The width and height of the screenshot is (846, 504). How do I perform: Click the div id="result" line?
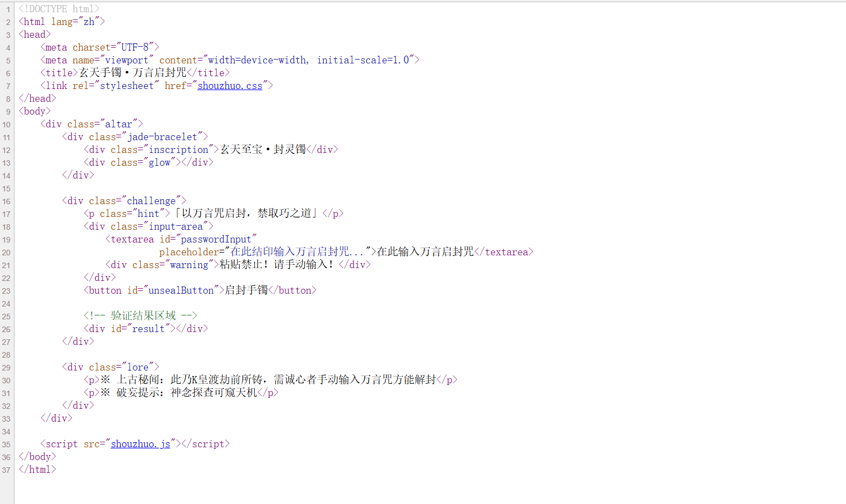(x=146, y=329)
